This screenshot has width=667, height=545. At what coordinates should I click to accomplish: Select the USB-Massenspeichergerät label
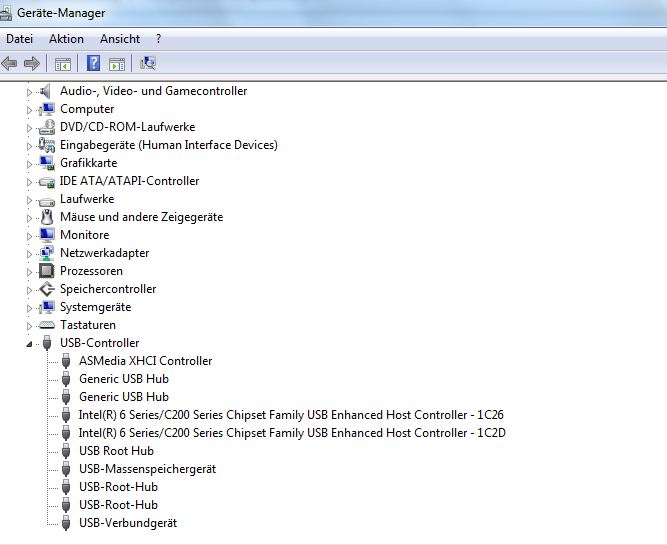(x=148, y=469)
